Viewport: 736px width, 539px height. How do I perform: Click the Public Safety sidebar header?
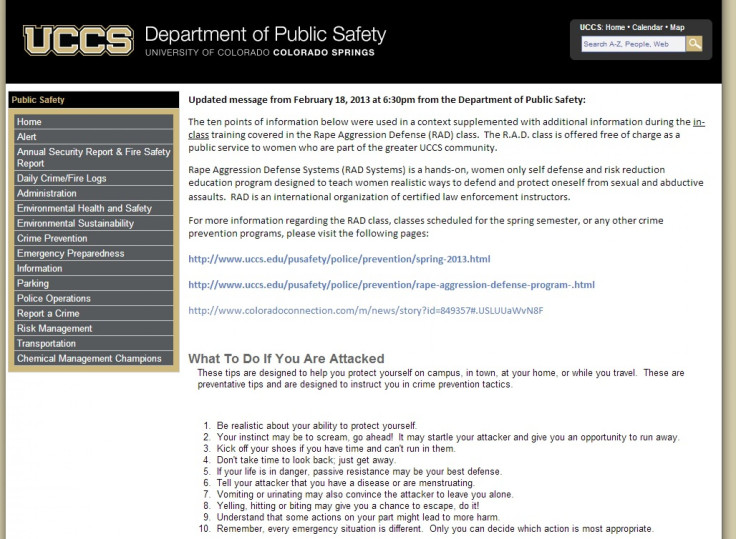(93, 100)
